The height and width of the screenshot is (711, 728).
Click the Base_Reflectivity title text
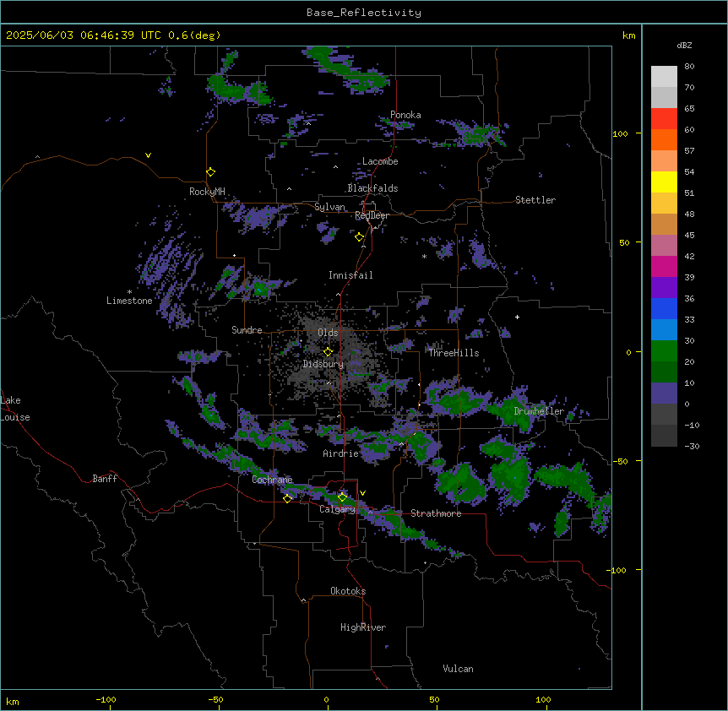click(364, 13)
